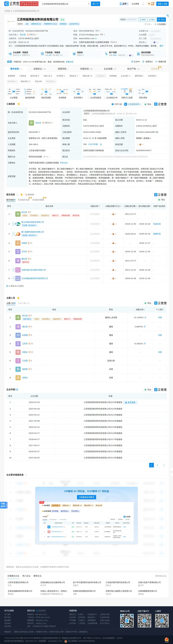The width and height of the screenshot is (173, 644).
Task: Open 国标行业 研究和试验发展 dropdown arrow
Action: click(x=50, y=157)
